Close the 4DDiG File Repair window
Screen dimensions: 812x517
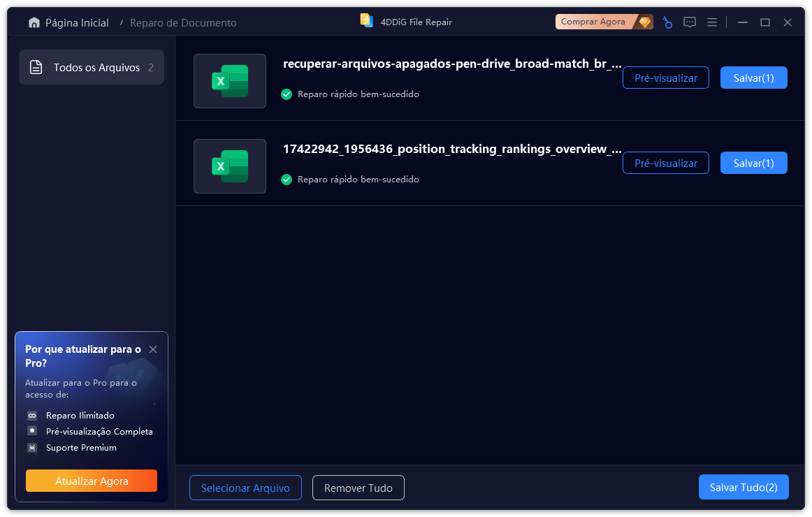pyautogui.click(x=787, y=22)
